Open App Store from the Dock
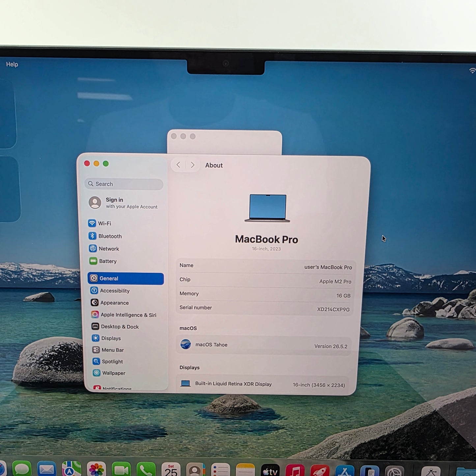Viewport: 476px width, 476px height. [x=345, y=471]
